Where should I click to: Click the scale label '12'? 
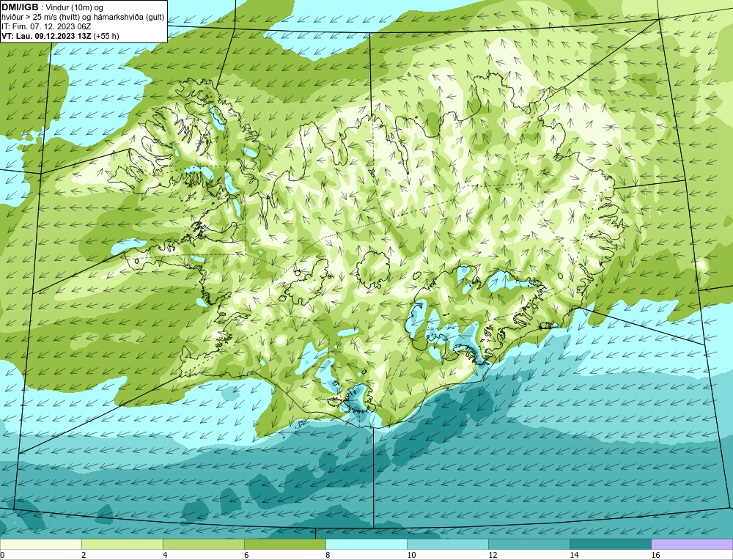click(x=493, y=555)
